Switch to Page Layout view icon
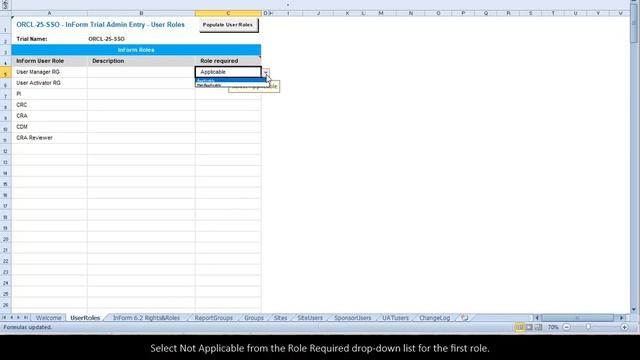 [x=529, y=327]
